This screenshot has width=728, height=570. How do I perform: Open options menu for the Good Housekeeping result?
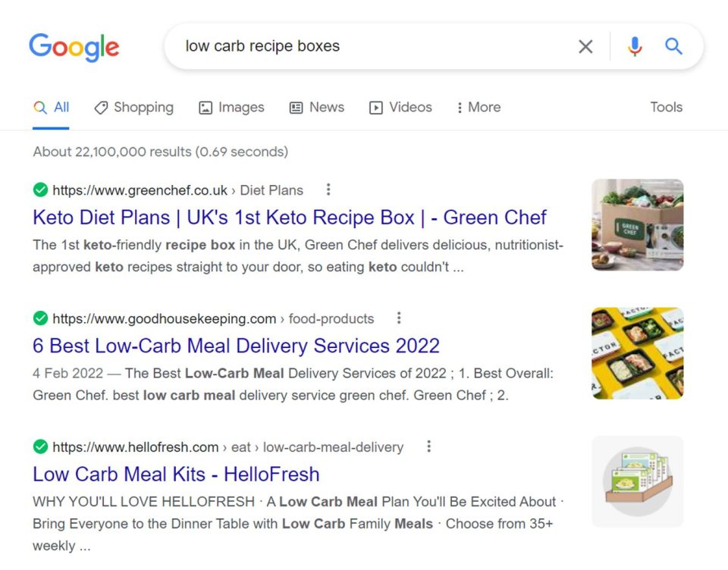click(399, 318)
